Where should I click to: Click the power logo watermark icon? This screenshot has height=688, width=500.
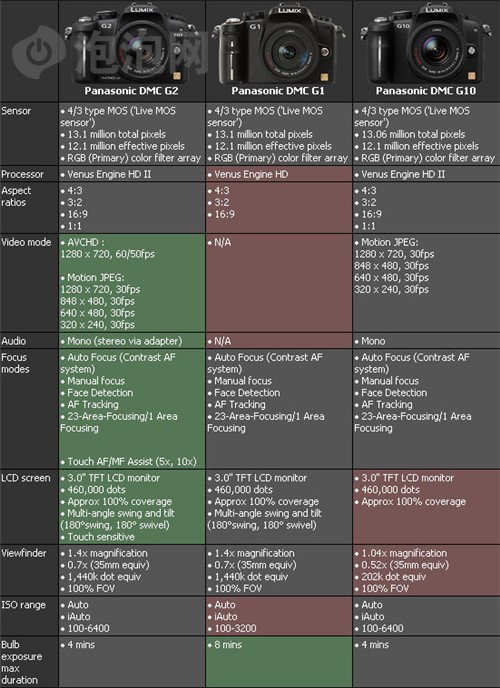point(39,52)
